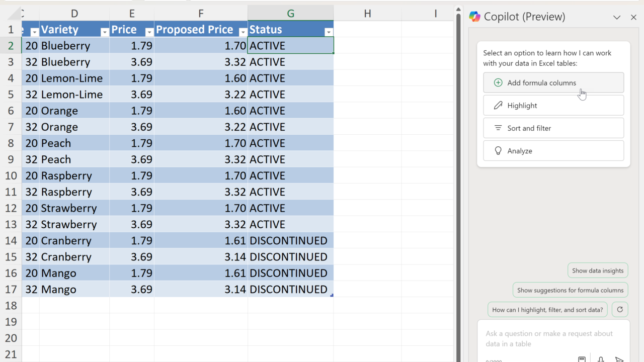Send the Copilot message
Image resolution: width=644 pixels, height=362 pixels.
pos(619,359)
